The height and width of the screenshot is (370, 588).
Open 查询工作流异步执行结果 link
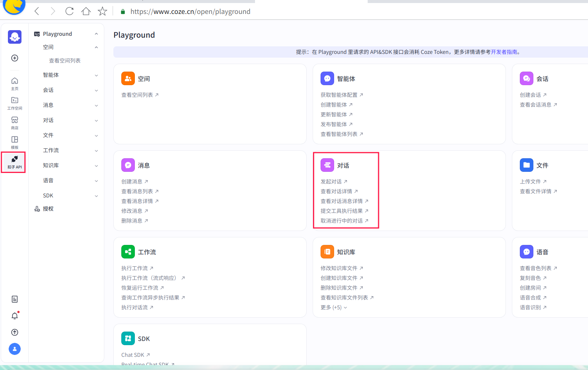[x=153, y=298]
